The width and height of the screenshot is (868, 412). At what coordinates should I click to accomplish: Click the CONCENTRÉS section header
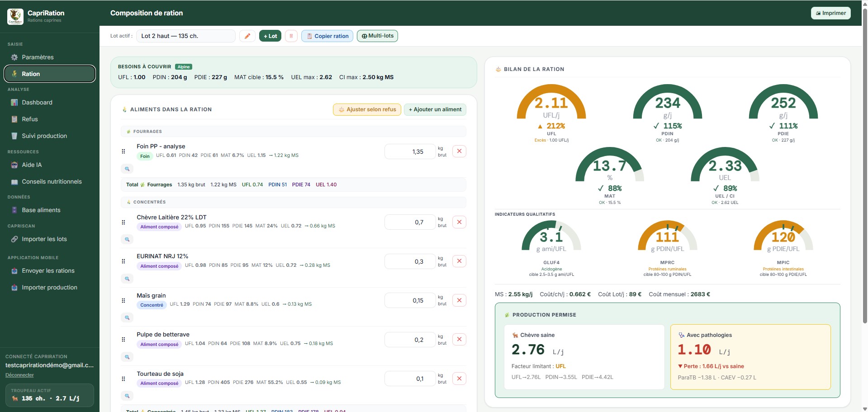tap(294, 202)
